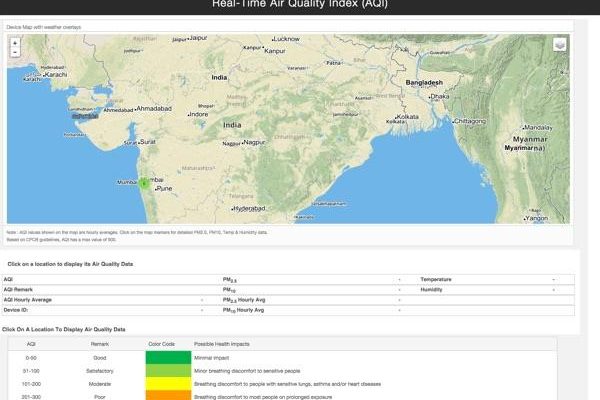Screen dimensions: 600x400
Task: Click the CPCB guidelines max value note
Action: coord(61,240)
